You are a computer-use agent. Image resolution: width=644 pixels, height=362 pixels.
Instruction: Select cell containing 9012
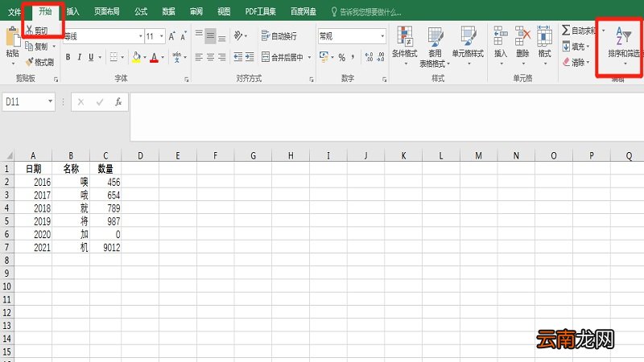pyautogui.click(x=105, y=248)
